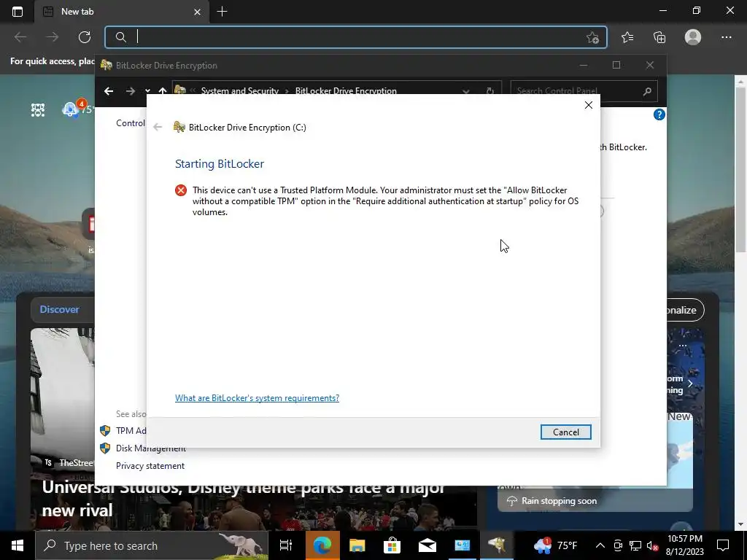
Task: Open muted volume tray icon
Action: (653, 545)
